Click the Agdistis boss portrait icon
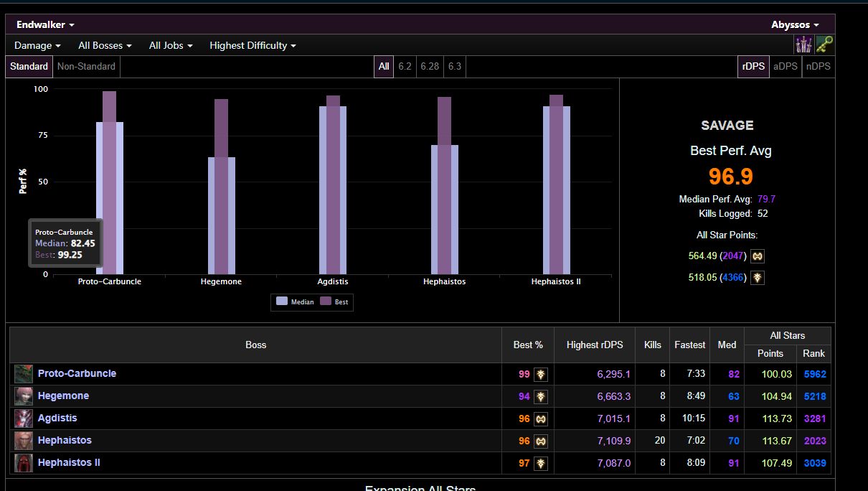The height and width of the screenshot is (491, 868). point(24,418)
